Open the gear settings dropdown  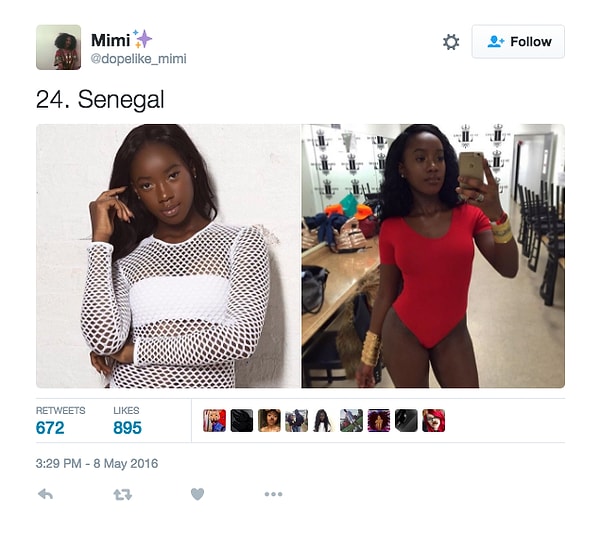451,42
